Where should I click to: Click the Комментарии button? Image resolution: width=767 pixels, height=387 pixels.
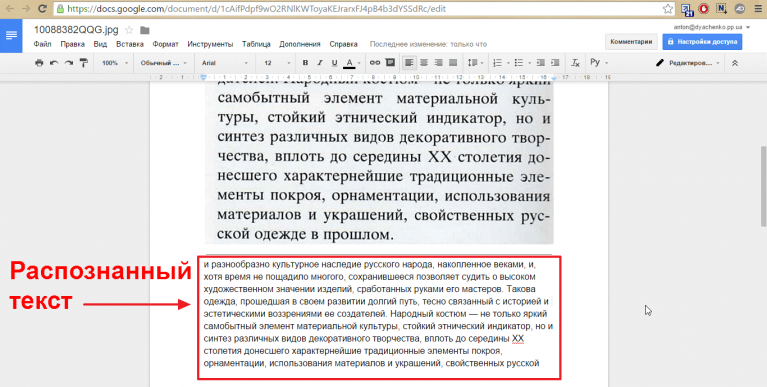(x=631, y=42)
